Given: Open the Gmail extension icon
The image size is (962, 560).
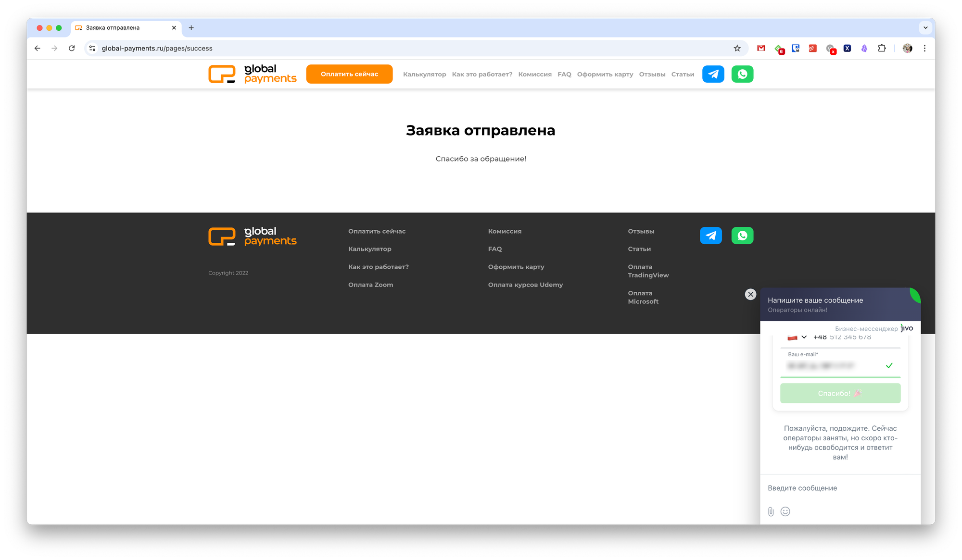Looking at the screenshot, I should coord(761,48).
